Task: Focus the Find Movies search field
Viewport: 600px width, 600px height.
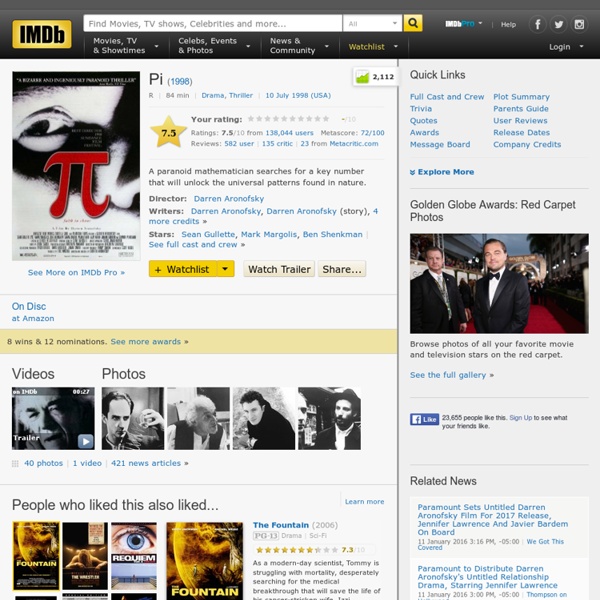Action: coord(212,23)
